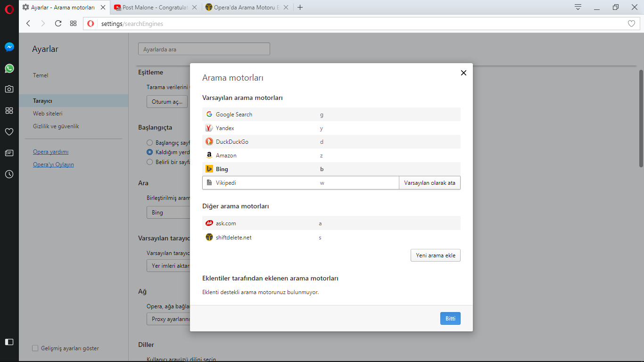Image resolution: width=644 pixels, height=362 pixels.
Task: Click the shiftdelete.net engine icon
Action: (x=209, y=237)
